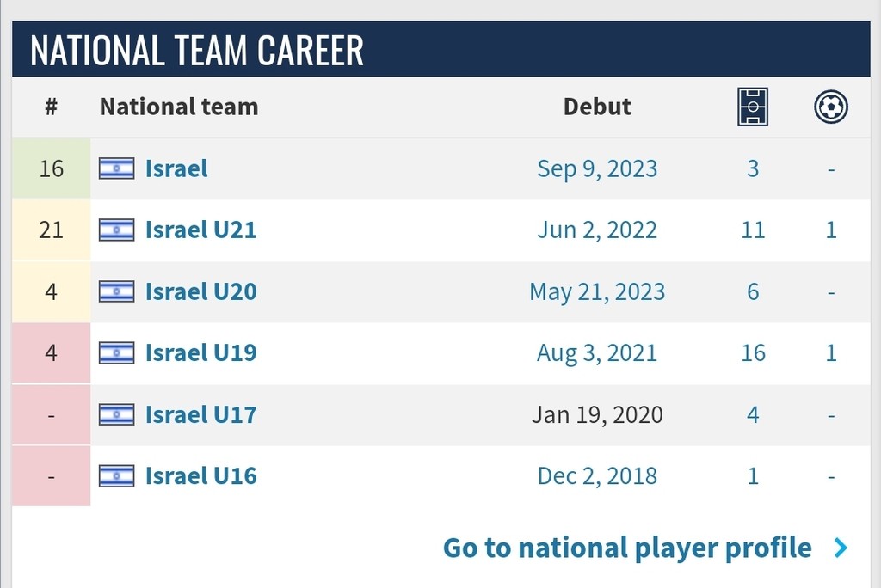Viewport: 881px width, 588px height.
Task: Click the flag beside Israel U16
Action: 117,475
